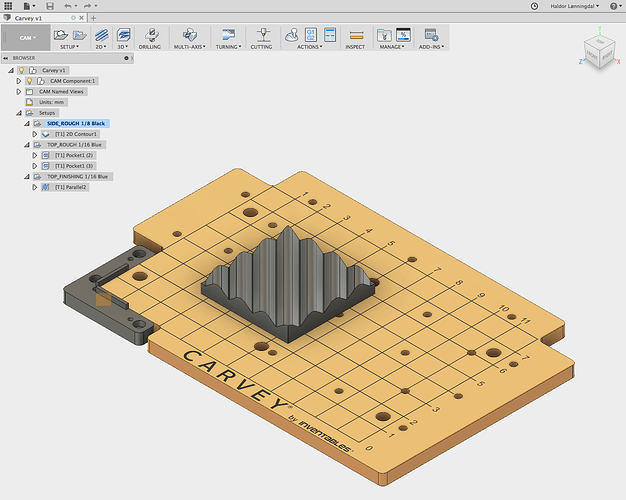
Task: Collapse the Browser panel with double arrows
Action: tap(6, 58)
